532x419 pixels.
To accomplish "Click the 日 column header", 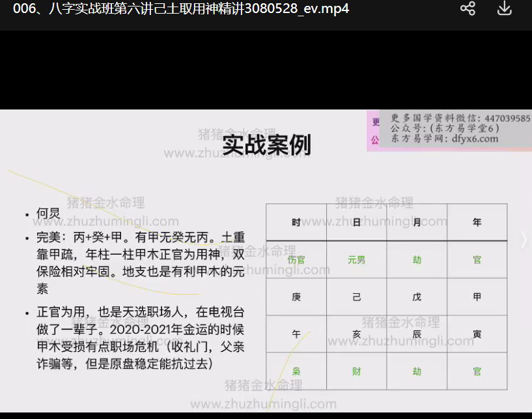I will pyautogui.click(x=356, y=222).
